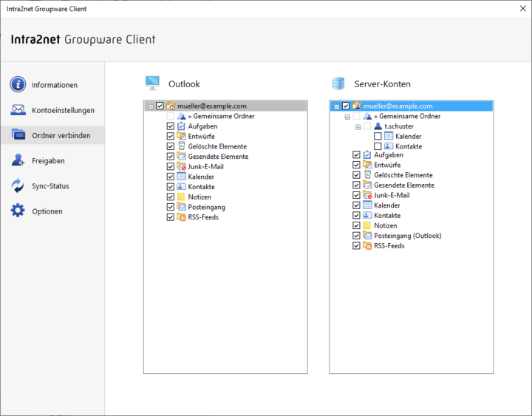Click the Sync-Status arrows icon

tap(17, 185)
